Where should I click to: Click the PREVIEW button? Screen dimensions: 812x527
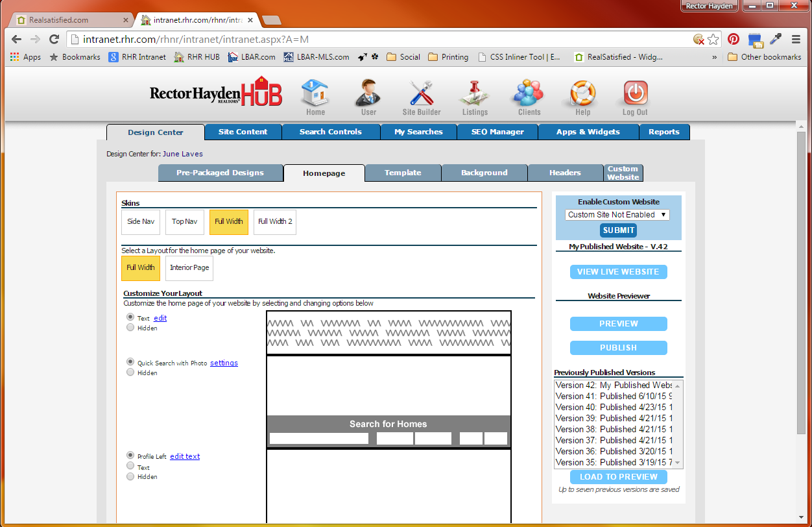618,324
